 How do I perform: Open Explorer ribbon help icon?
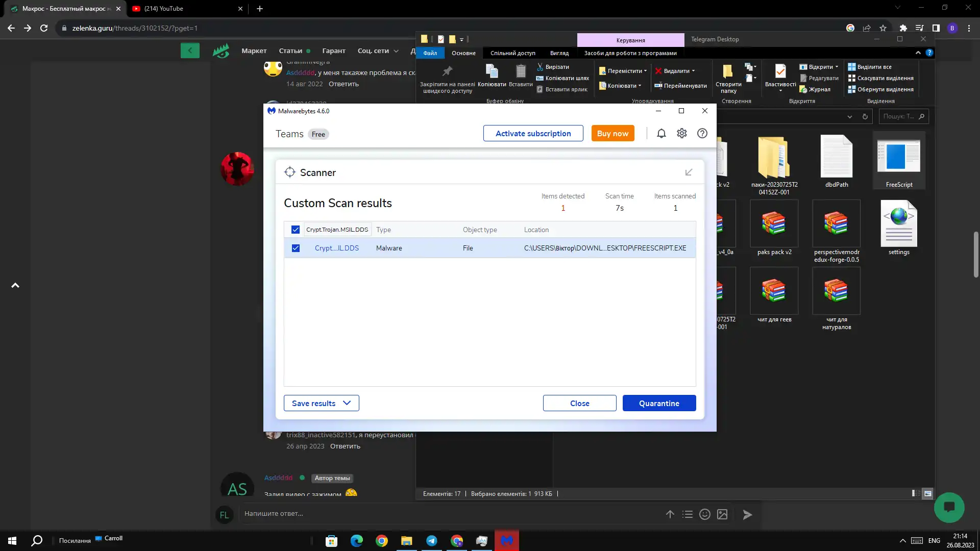pyautogui.click(x=929, y=53)
